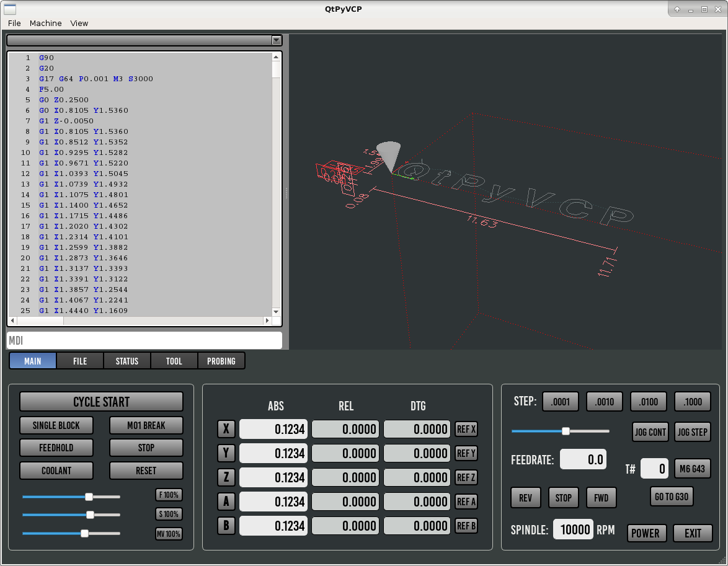728x566 pixels.
Task: Click the FEEDHOLD button
Action: pyautogui.click(x=56, y=448)
